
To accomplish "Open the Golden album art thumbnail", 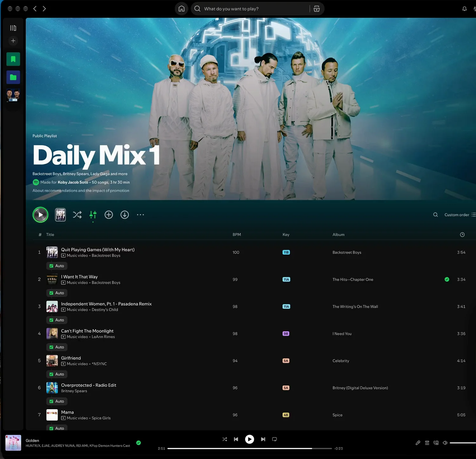I will (13, 443).
